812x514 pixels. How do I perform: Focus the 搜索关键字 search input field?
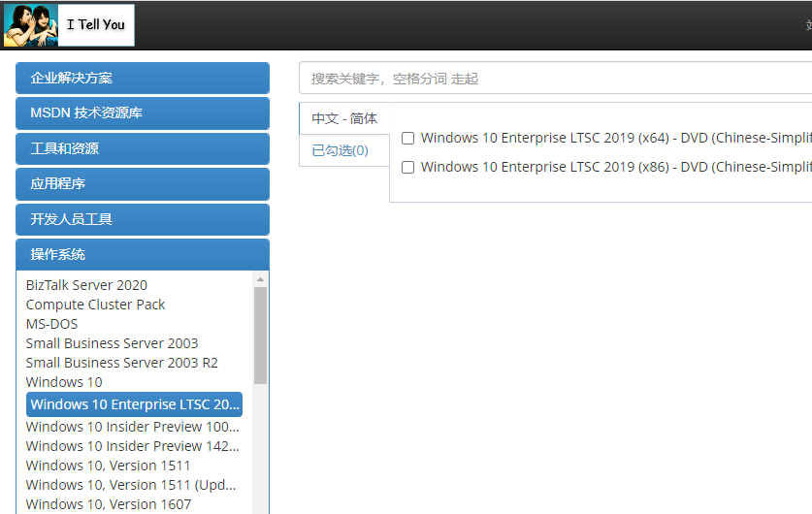tap(553, 79)
